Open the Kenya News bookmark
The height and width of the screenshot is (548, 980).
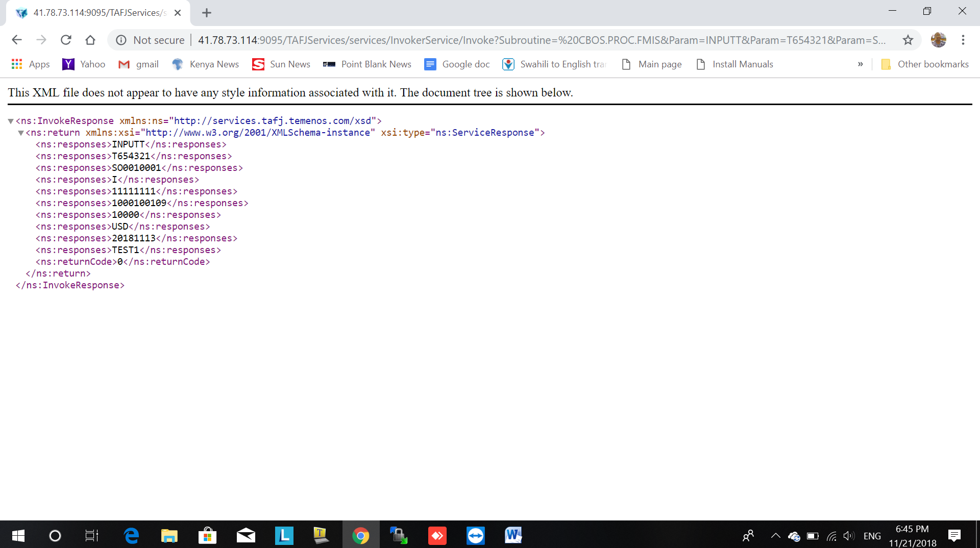click(x=206, y=64)
